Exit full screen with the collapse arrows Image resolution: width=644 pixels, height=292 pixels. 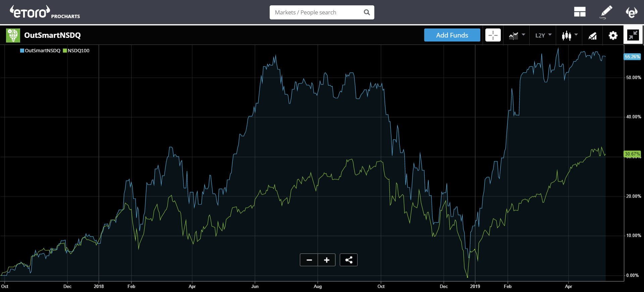coord(633,35)
